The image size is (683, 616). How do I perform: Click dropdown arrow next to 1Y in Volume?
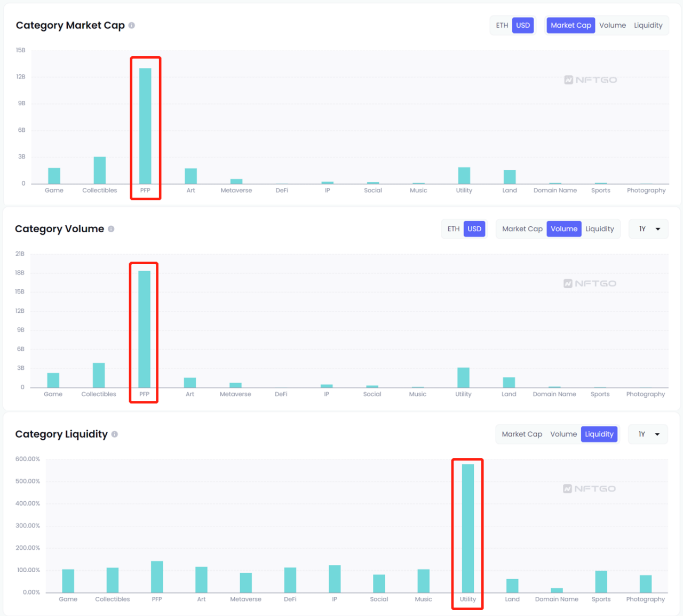tap(658, 229)
